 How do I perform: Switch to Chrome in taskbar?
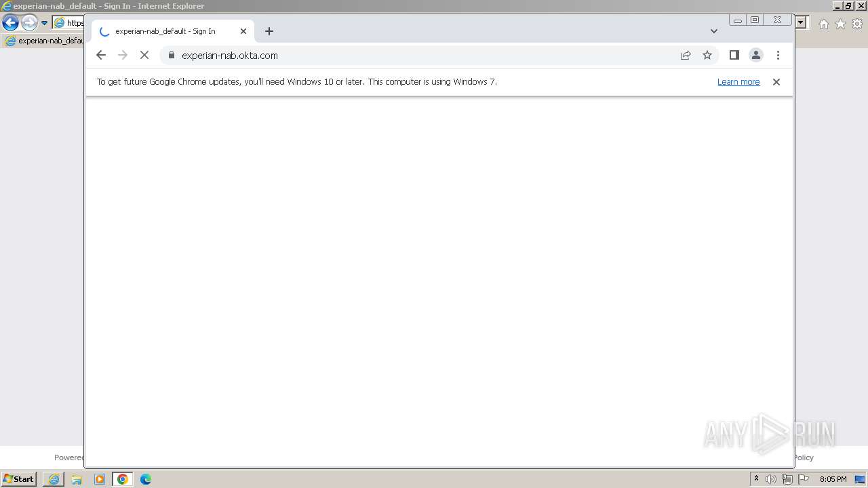[x=123, y=479]
